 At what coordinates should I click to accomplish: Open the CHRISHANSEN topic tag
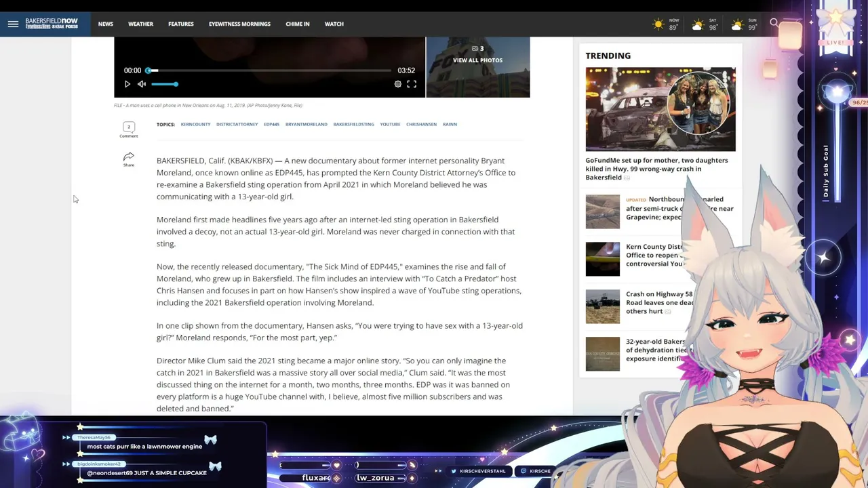click(x=421, y=124)
